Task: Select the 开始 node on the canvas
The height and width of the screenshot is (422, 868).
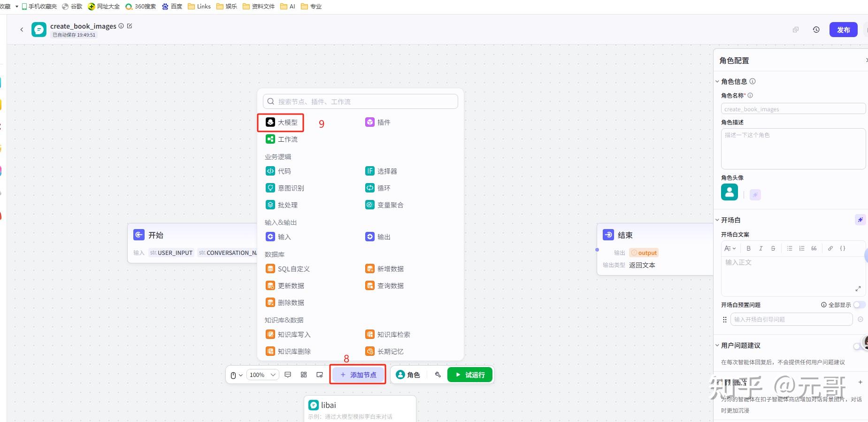Action: coord(192,243)
